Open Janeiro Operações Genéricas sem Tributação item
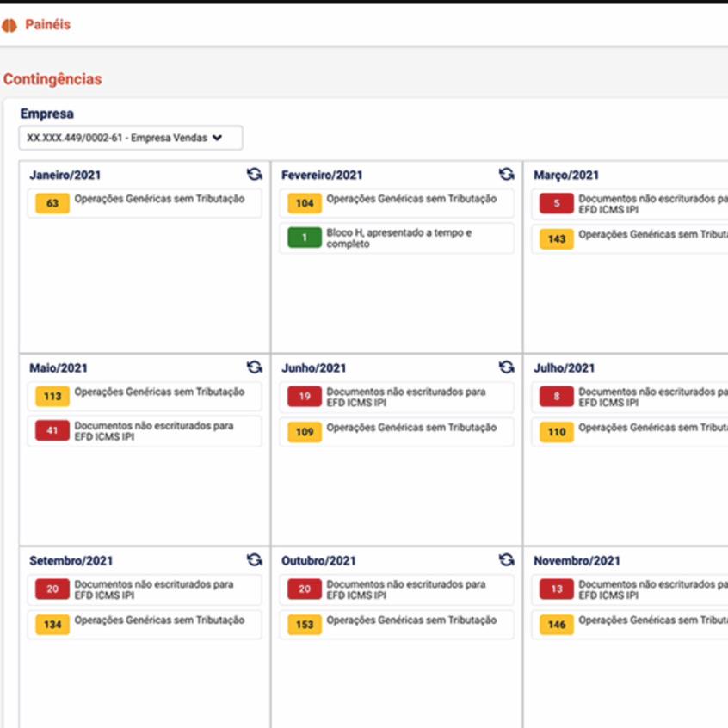 [x=159, y=199]
